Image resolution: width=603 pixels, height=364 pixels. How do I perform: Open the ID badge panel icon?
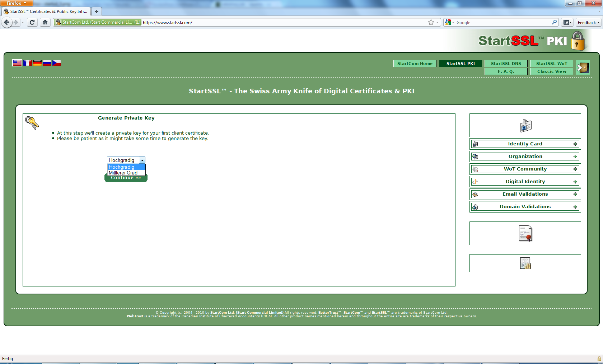tap(525, 126)
